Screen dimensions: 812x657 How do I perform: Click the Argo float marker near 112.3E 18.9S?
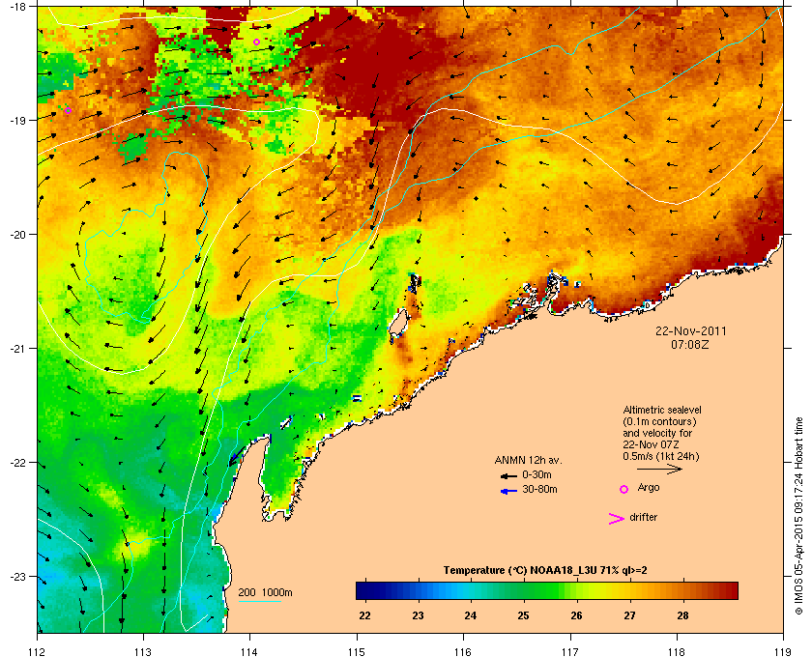(68, 110)
